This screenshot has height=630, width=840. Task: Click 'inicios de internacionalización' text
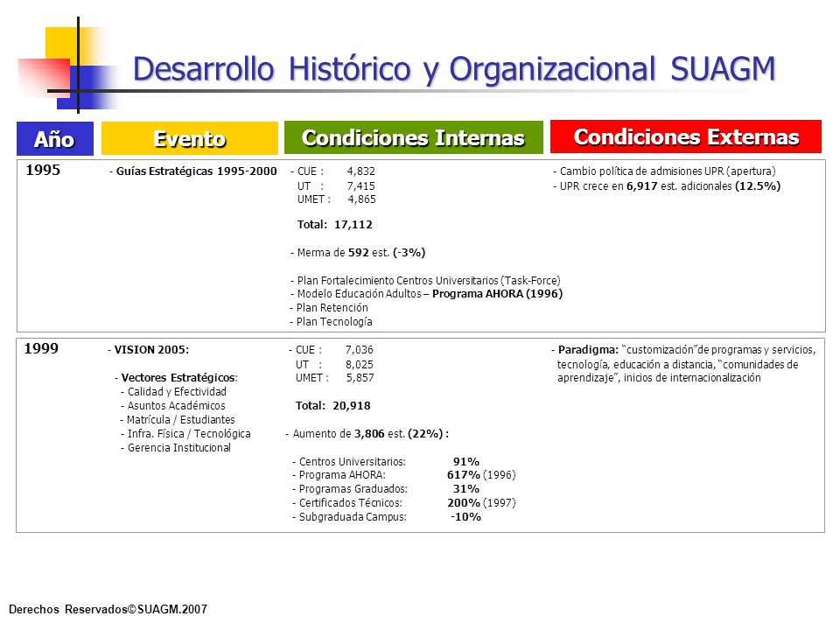coord(692,378)
